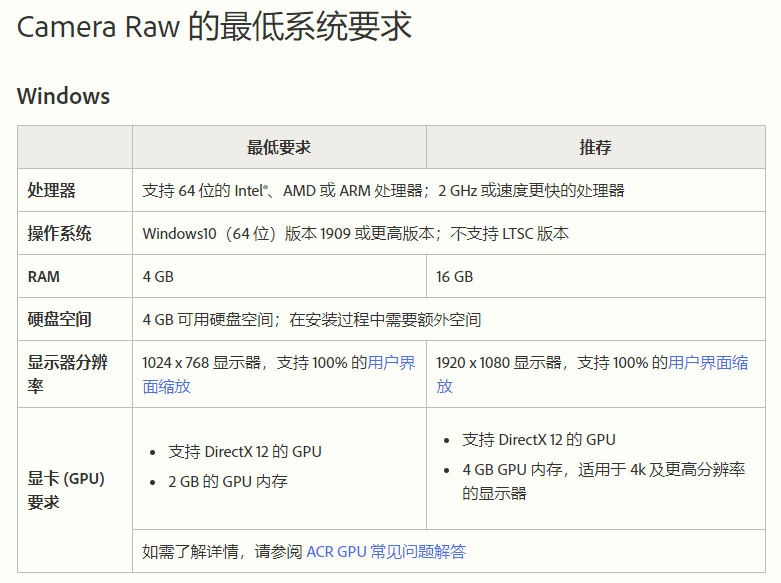
Task: Select the 处理器 row label
Action: pyautogui.click(x=51, y=190)
